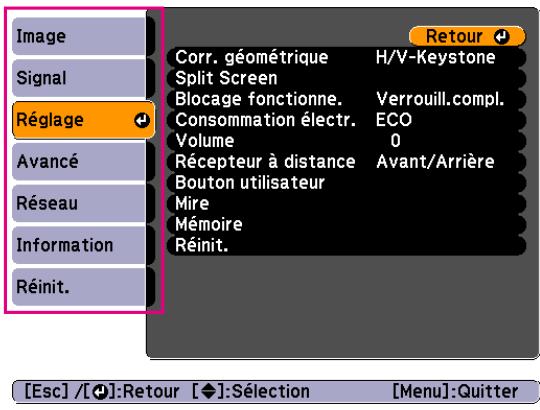Click the enter arrow icon on Retour
Screen dimensions: 540x410
501,36
